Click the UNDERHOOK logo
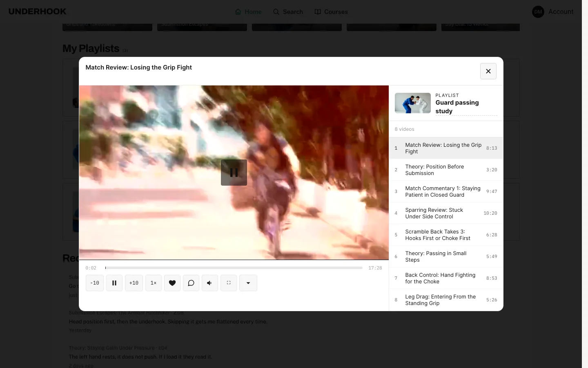This screenshot has height=368, width=588. click(38, 11)
